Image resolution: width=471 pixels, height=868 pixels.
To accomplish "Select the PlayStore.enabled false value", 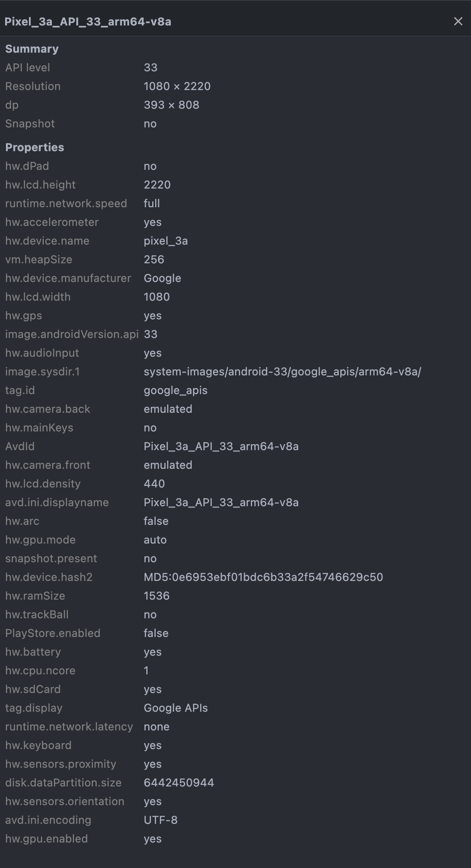I will [x=156, y=633].
